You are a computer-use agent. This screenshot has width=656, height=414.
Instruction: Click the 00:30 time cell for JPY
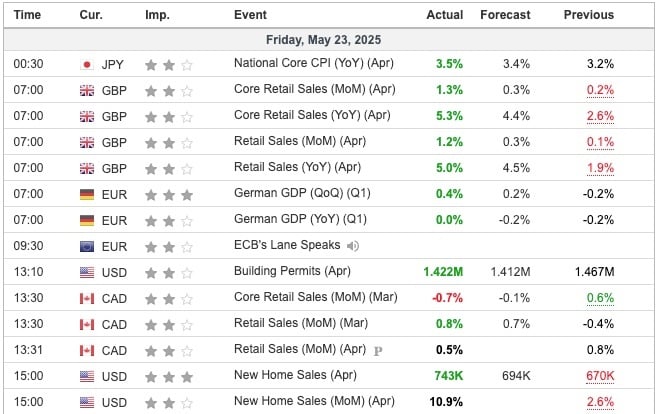click(x=28, y=64)
